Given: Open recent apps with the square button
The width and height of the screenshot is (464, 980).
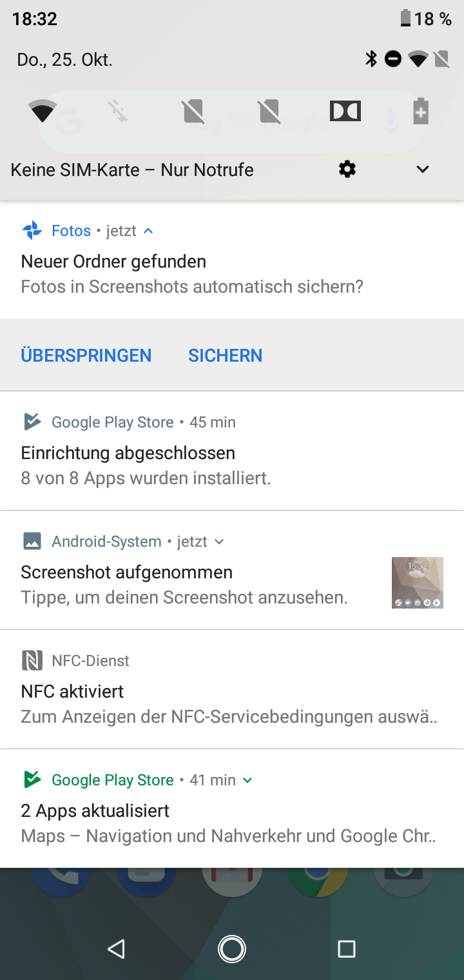Looking at the screenshot, I should tap(347, 948).
